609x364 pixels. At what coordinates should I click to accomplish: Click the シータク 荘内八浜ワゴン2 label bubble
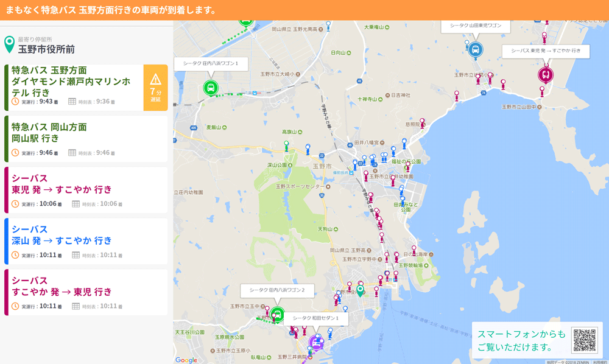point(277,290)
